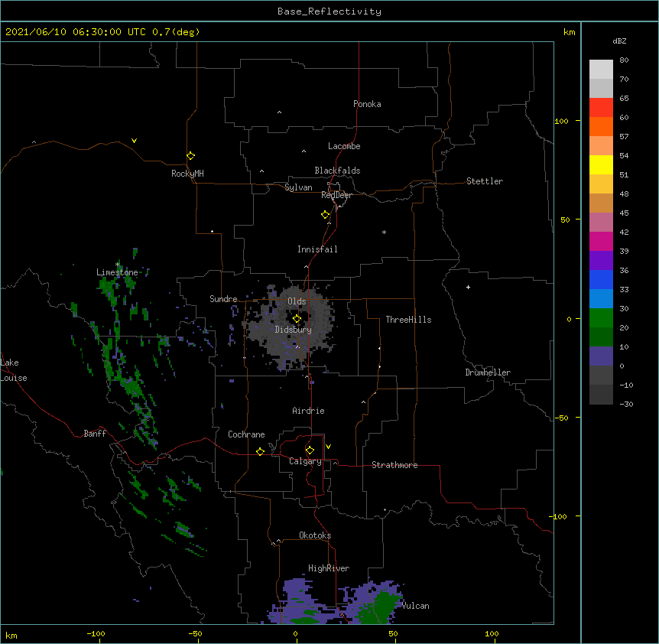Click the ThreeHills town label
The height and width of the screenshot is (644, 659).
pos(408,320)
